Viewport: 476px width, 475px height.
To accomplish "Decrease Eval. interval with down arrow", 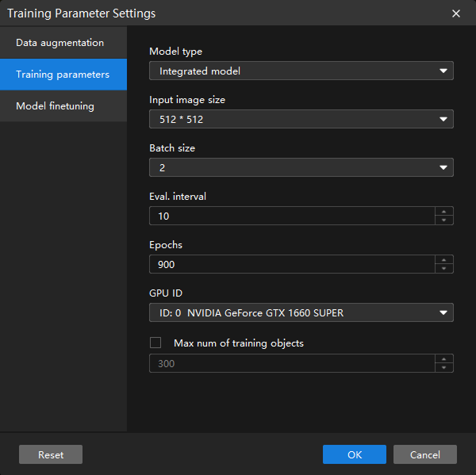I will [443, 220].
